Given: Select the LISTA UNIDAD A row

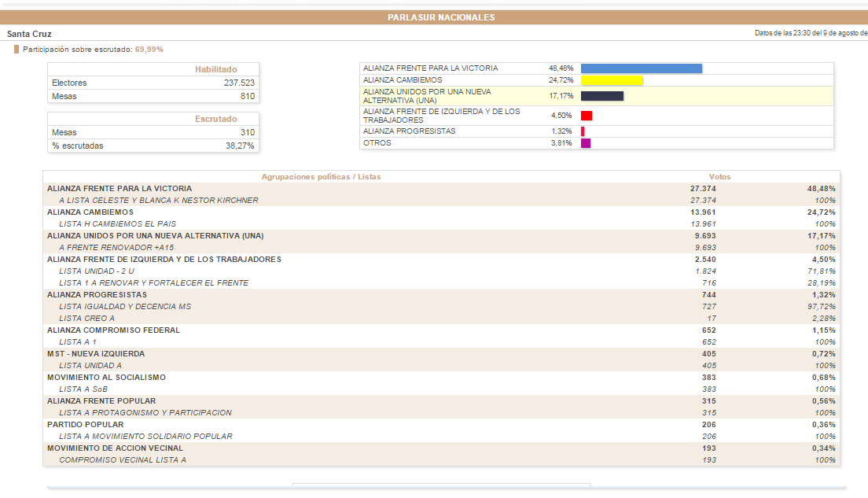Looking at the screenshot, I should pos(441,366).
